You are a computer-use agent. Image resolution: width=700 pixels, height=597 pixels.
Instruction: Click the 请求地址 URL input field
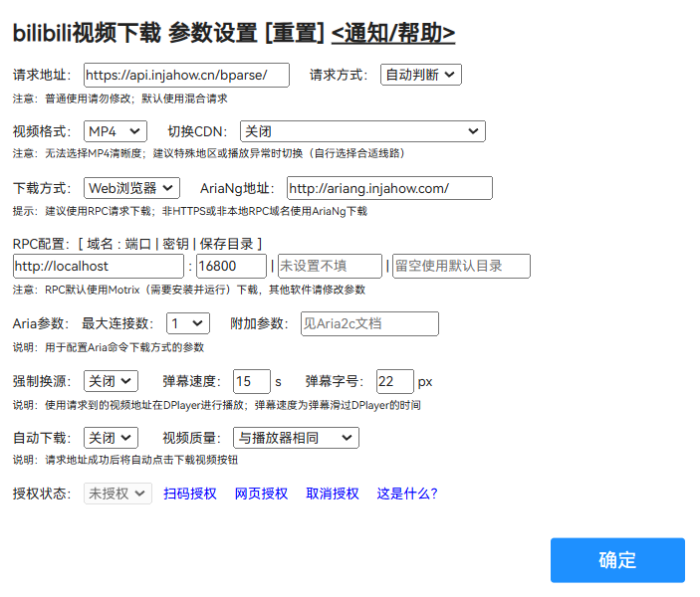point(186,75)
